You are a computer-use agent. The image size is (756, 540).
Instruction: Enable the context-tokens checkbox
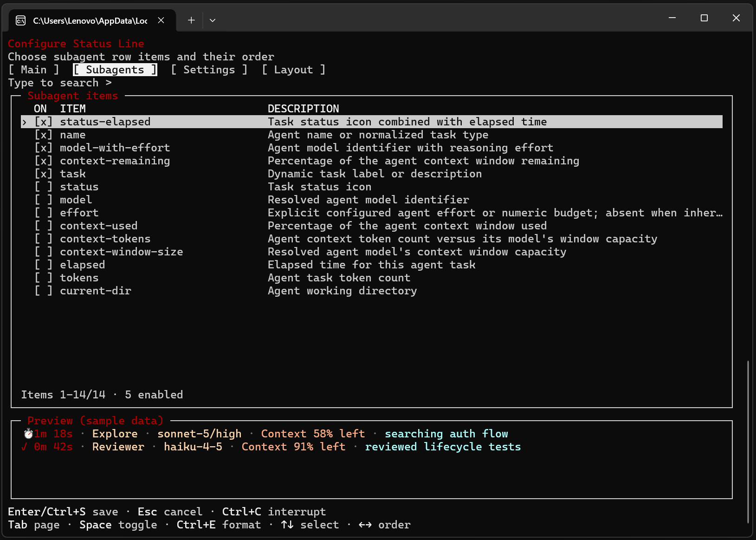pos(44,239)
